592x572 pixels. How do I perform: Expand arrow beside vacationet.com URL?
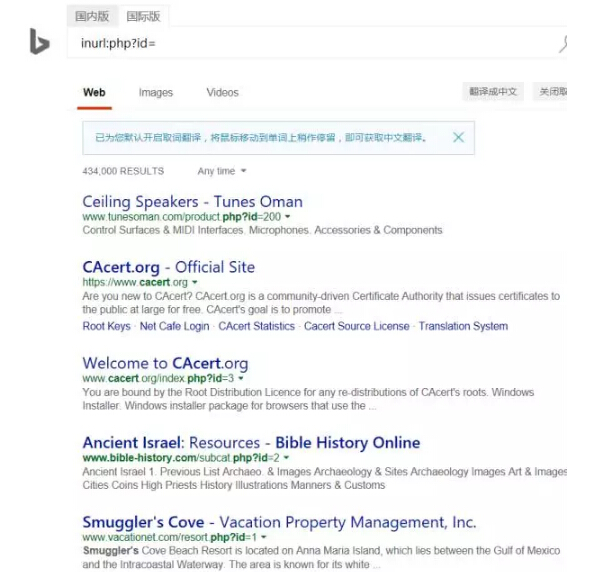(264, 537)
